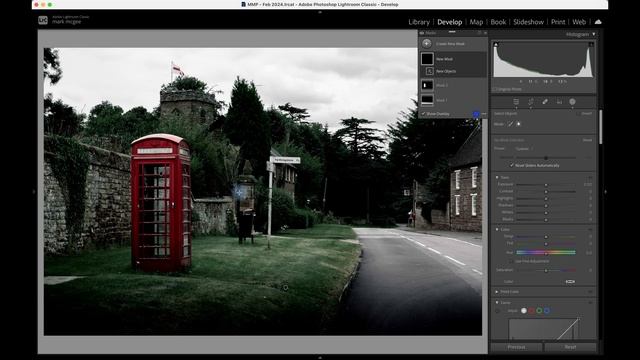The width and height of the screenshot is (640, 360).
Task: Switch to the Develop module
Action: point(450,22)
